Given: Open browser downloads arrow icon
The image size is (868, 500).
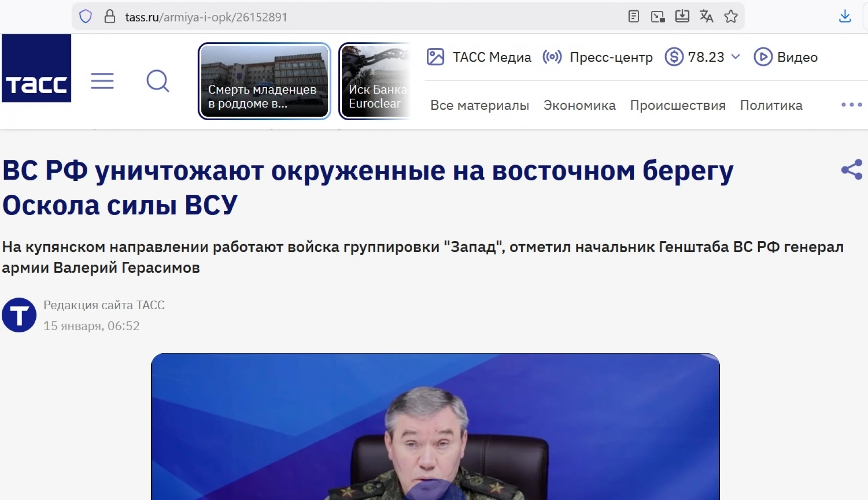Looking at the screenshot, I should tap(845, 17).
